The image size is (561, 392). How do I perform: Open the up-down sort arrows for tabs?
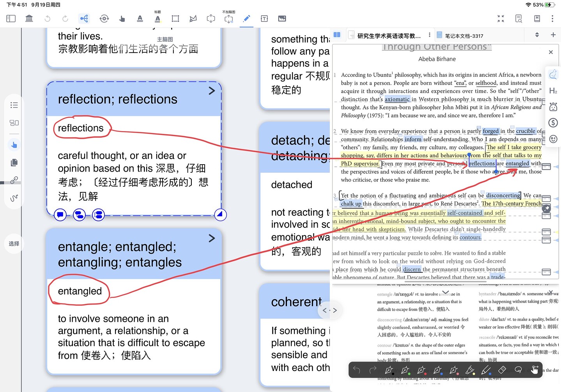[537, 35]
